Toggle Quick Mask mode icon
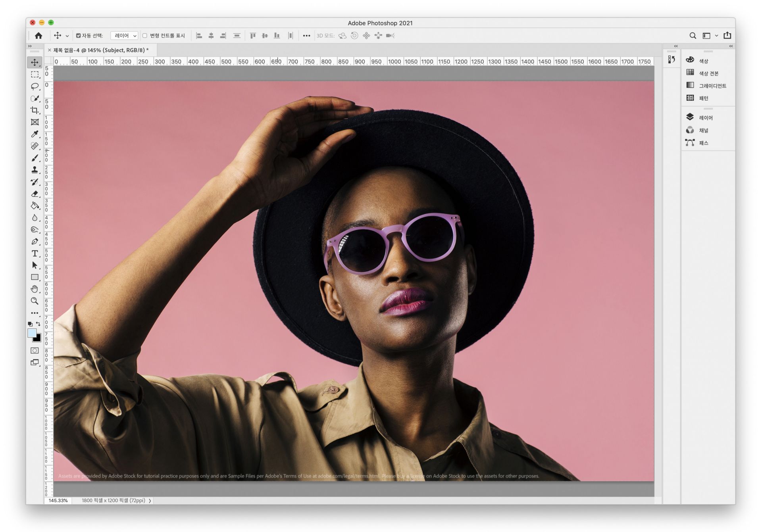 tap(35, 350)
